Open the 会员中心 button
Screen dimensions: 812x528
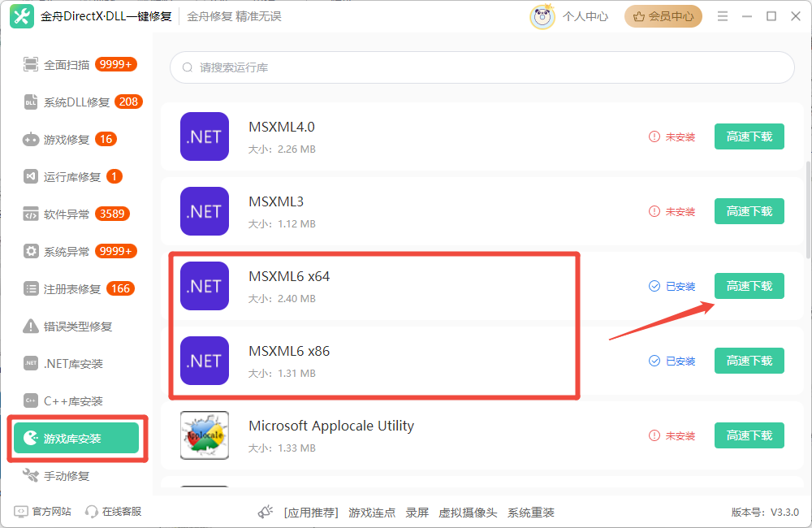(663, 16)
